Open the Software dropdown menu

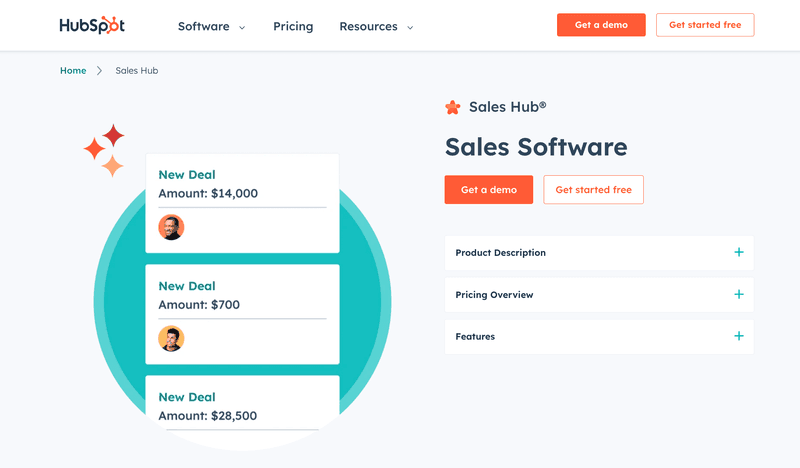pos(211,27)
